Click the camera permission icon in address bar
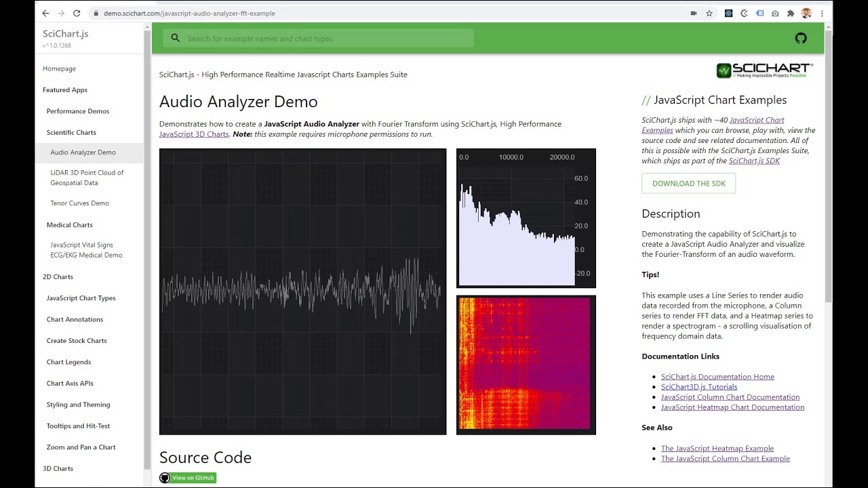868x488 pixels. click(x=694, y=13)
